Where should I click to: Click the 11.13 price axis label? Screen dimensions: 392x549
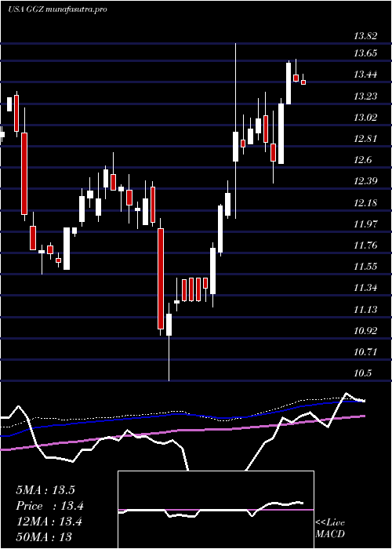point(365,310)
